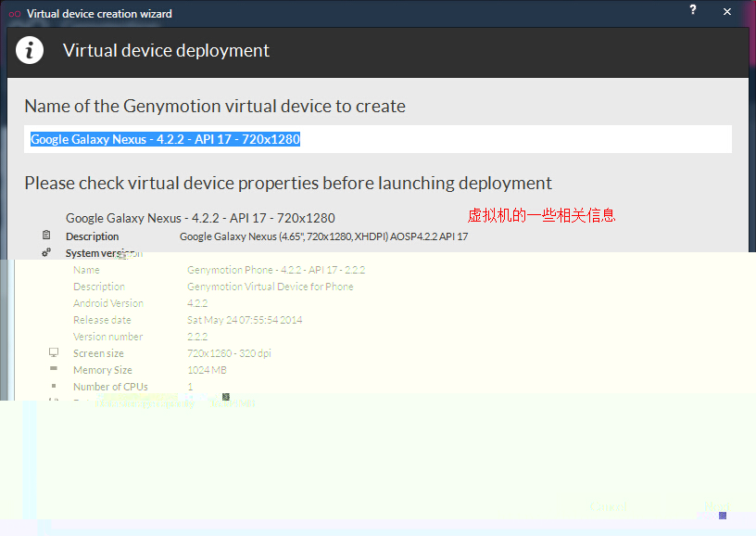
Task: Click 'Genymotion Virtual Device for Phone' value
Action: click(270, 287)
